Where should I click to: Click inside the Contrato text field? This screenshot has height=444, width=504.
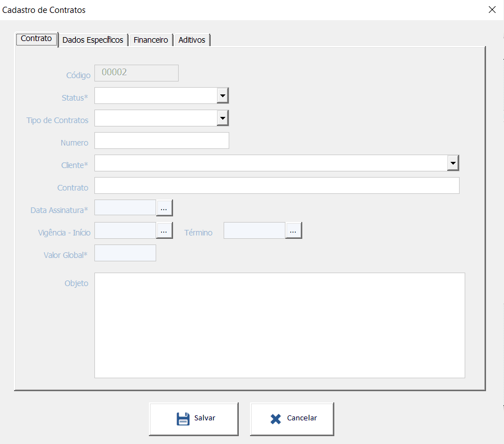coord(277,185)
